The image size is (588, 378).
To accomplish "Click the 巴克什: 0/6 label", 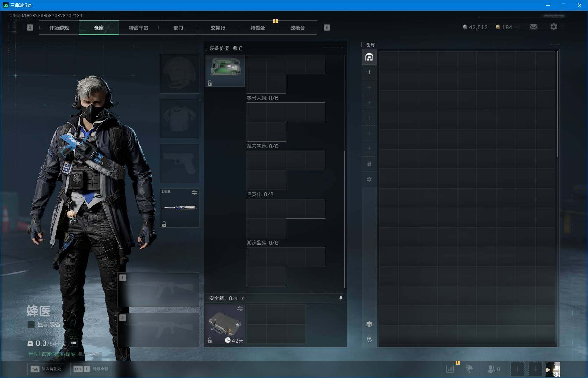I will 260,194.
